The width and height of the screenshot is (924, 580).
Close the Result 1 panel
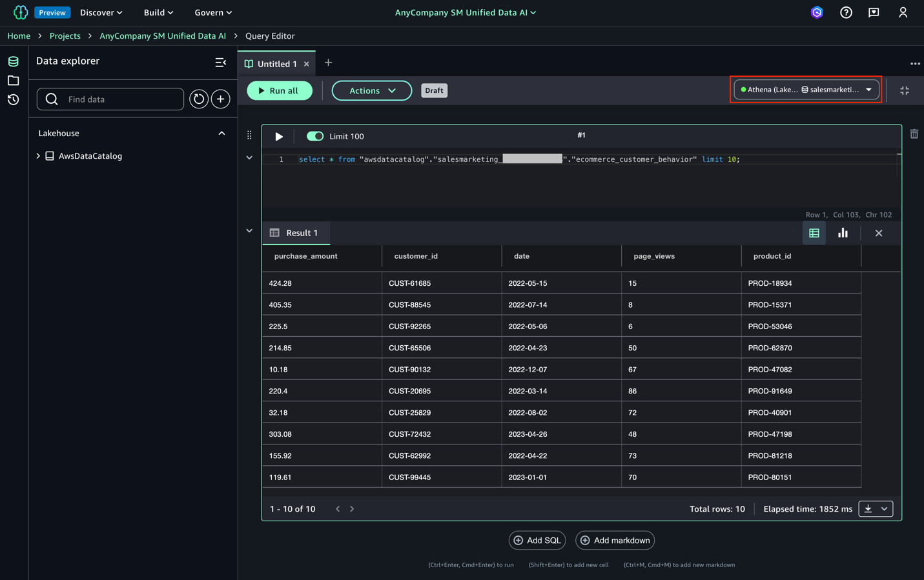tap(879, 233)
